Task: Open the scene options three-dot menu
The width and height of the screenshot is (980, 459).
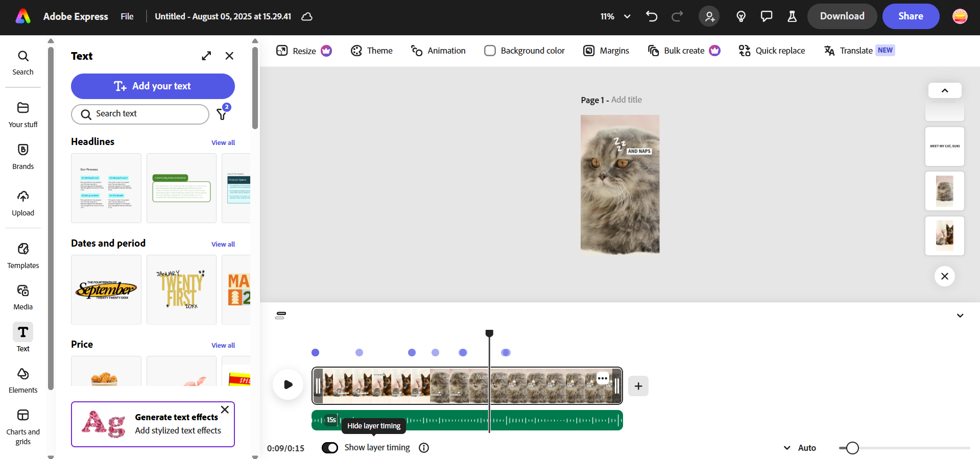Action: tap(603, 378)
